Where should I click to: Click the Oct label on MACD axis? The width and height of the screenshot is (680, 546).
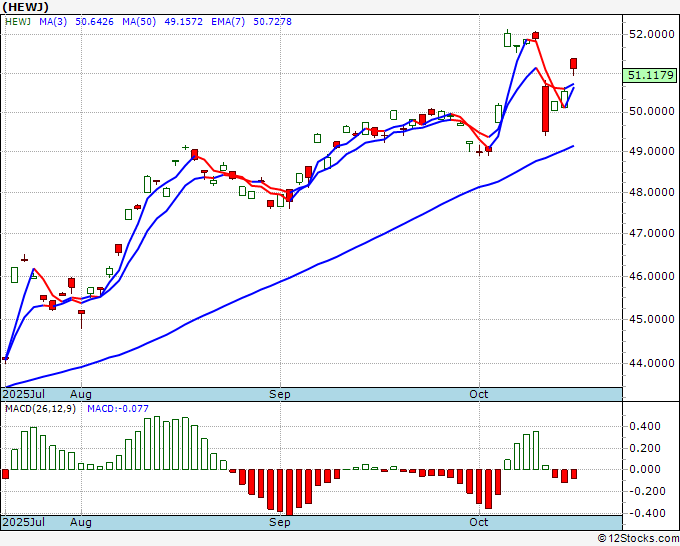(x=479, y=522)
